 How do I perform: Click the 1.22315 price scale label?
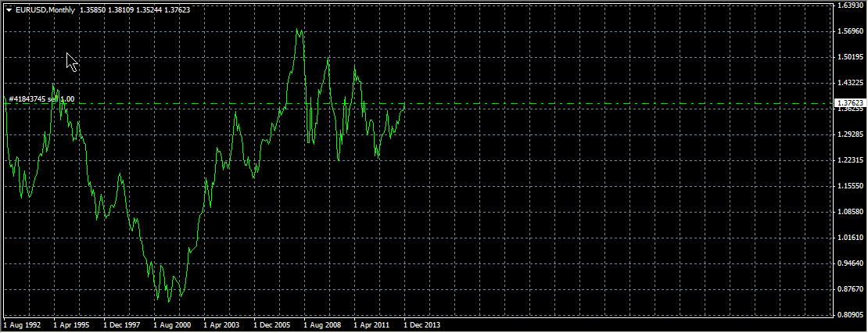[x=849, y=160]
